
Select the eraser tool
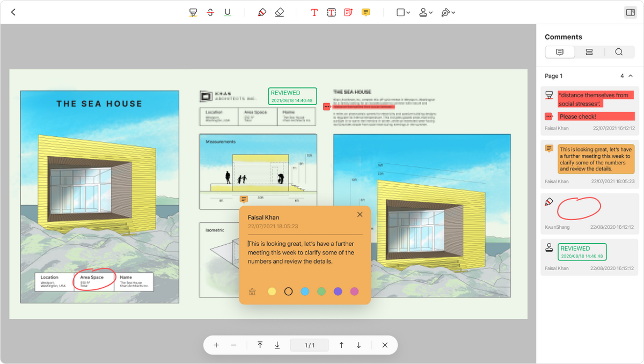coord(279,12)
